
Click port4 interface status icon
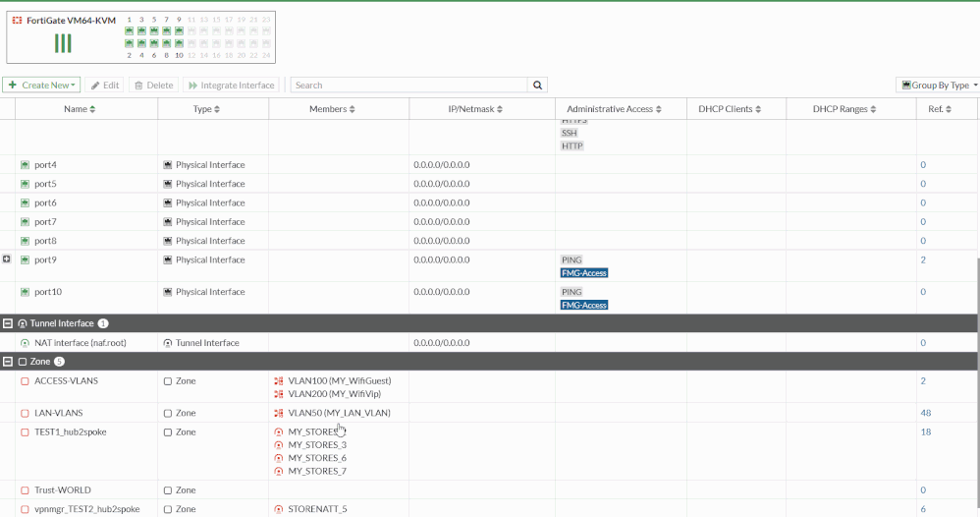click(x=25, y=165)
